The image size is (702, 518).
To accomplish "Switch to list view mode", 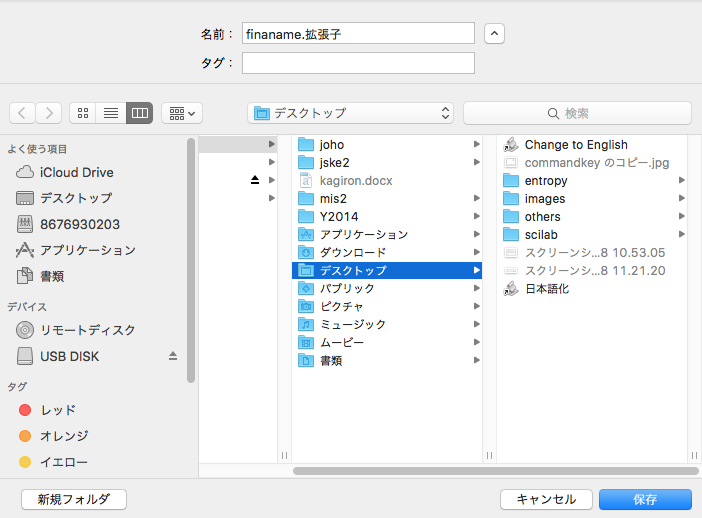I will coord(111,113).
